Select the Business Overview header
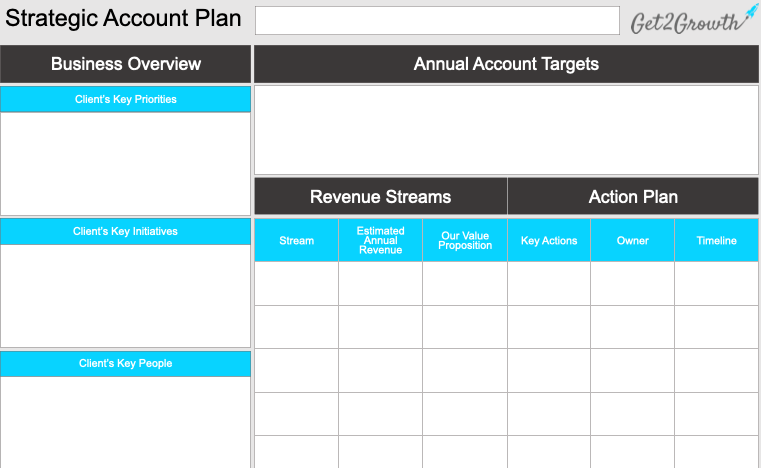The image size is (761, 468). click(x=126, y=64)
